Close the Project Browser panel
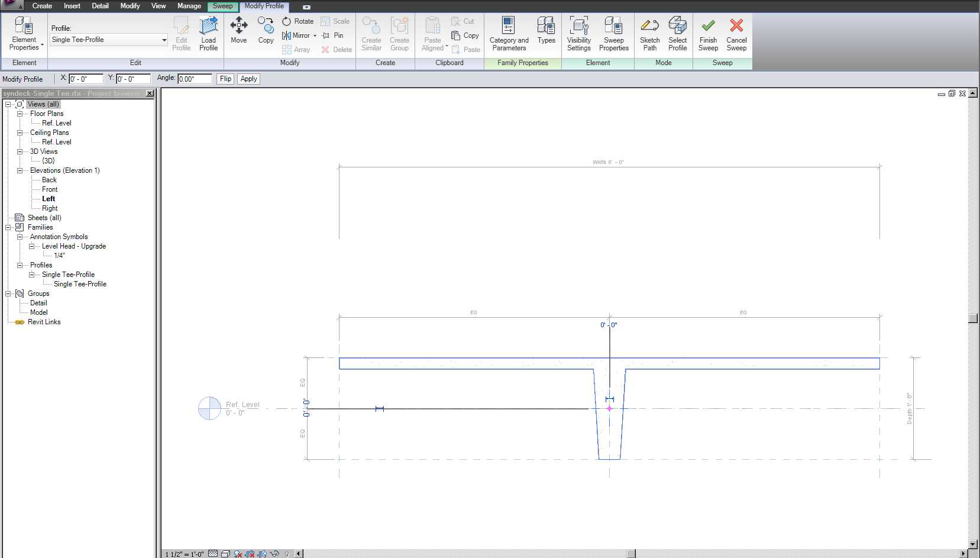The height and width of the screenshot is (558, 980). pyautogui.click(x=150, y=93)
